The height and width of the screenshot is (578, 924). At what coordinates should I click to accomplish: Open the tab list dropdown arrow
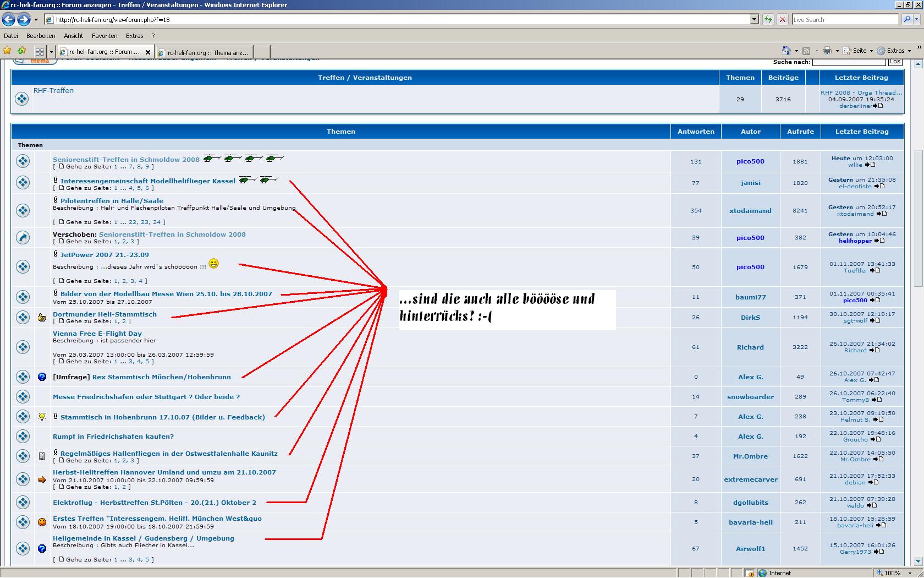click(x=51, y=52)
